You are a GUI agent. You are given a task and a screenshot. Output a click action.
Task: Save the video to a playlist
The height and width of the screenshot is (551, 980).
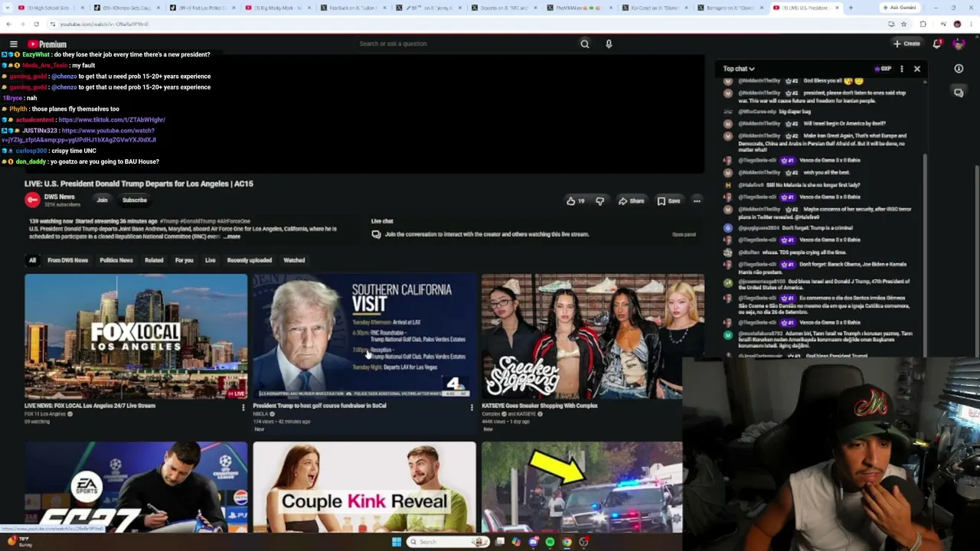pos(668,201)
